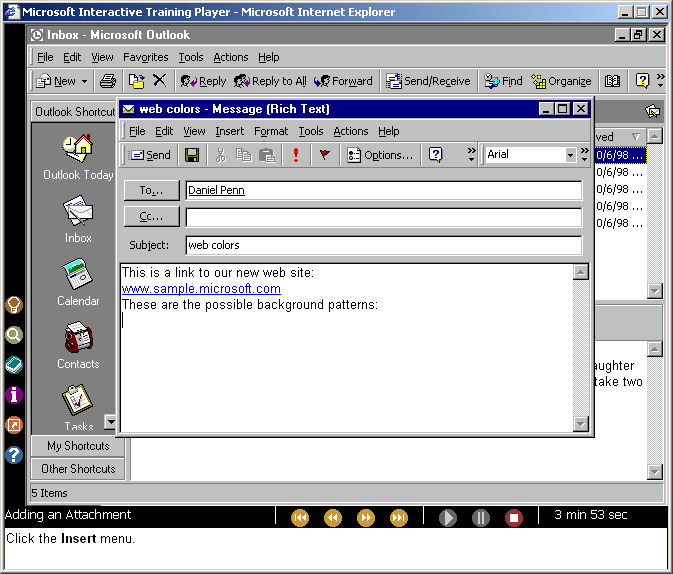This screenshot has width=673, height=574.
Task: Click Outlook toolbar help question icon
Action: click(x=642, y=81)
